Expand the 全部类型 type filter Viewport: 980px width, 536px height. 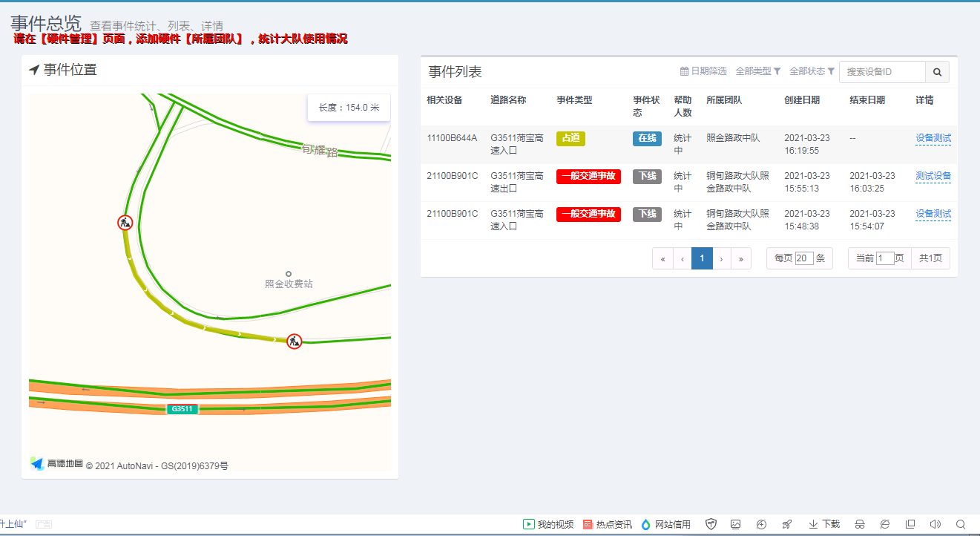click(x=757, y=71)
